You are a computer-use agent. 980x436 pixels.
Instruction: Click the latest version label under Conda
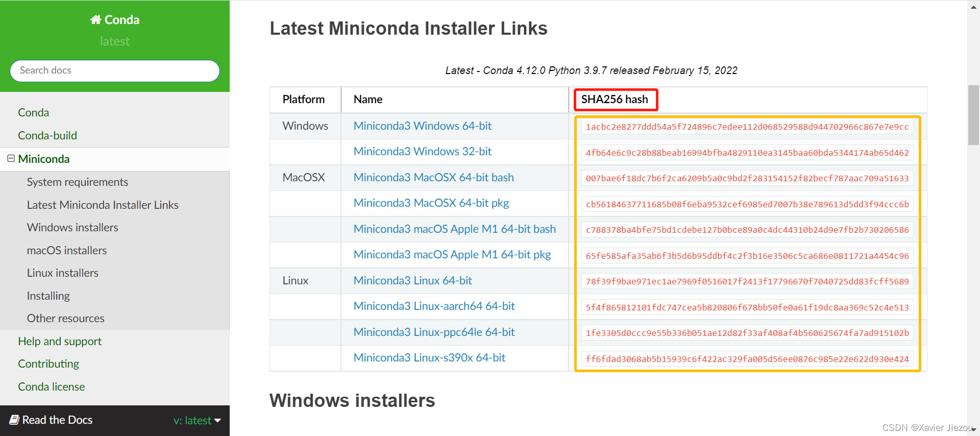coord(115,41)
